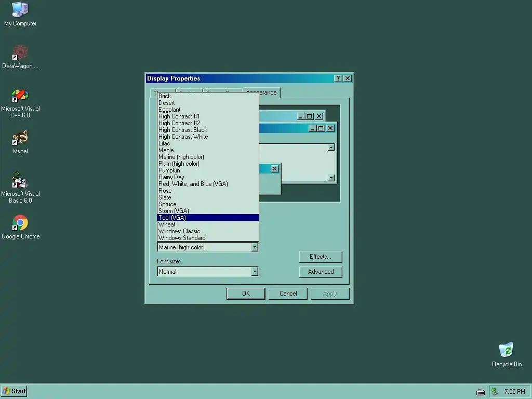
Task: Select the DataWagon desktop shortcut
Action: pyautogui.click(x=20, y=57)
